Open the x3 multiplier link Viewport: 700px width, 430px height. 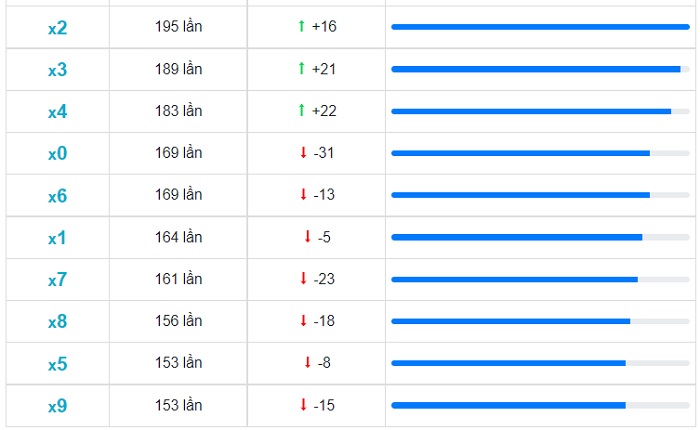point(58,70)
